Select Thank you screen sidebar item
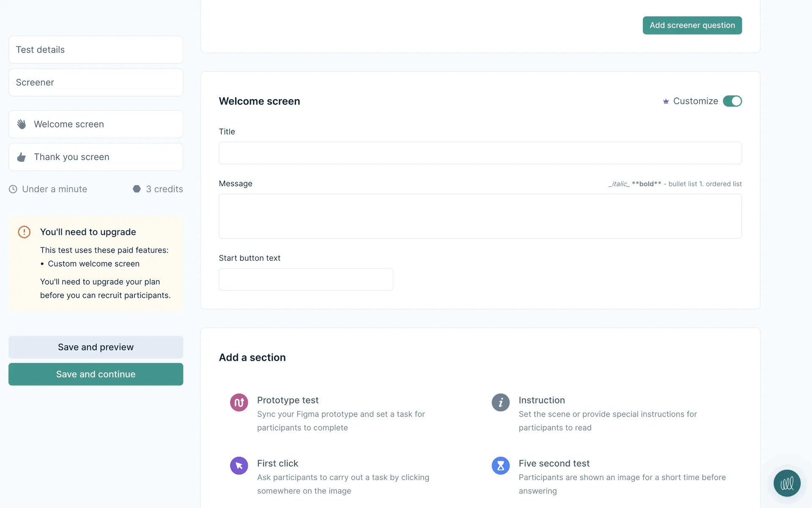 pyautogui.click(x=96, y=157)
